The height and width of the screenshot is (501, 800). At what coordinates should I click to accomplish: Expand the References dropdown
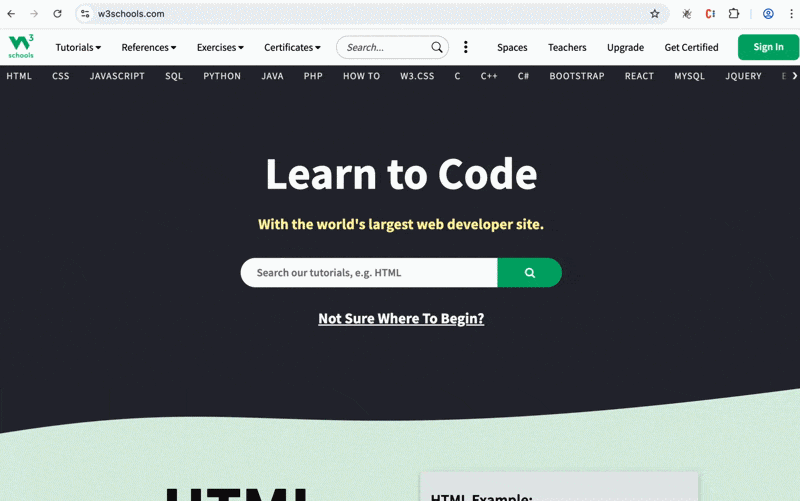[148, 47]
